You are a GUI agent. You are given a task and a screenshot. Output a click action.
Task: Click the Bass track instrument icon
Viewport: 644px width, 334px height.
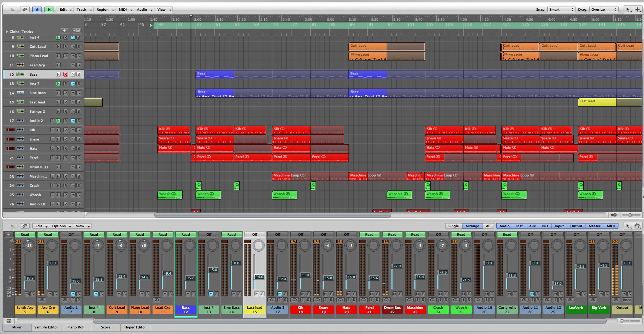[x=20, y=75]
